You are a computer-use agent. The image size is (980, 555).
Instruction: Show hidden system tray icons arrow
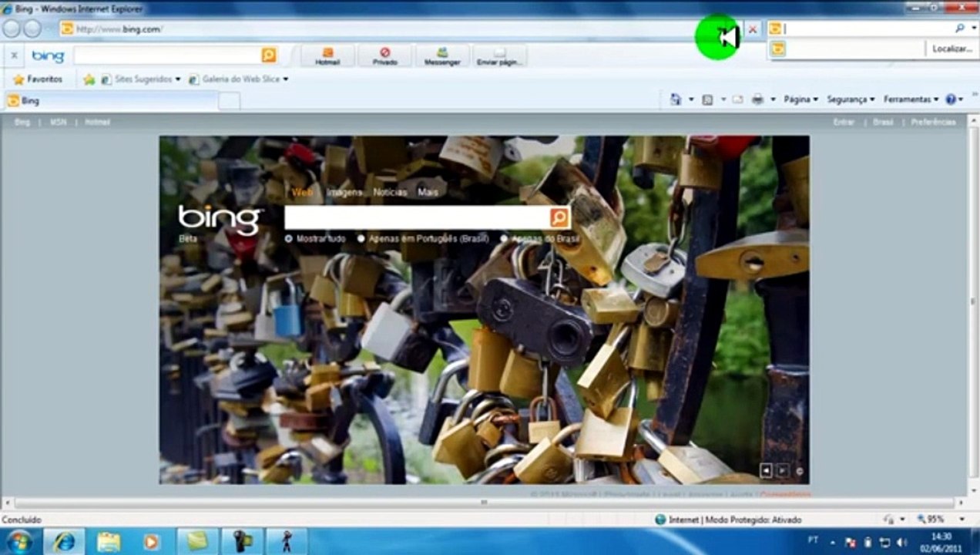point(832,542)
